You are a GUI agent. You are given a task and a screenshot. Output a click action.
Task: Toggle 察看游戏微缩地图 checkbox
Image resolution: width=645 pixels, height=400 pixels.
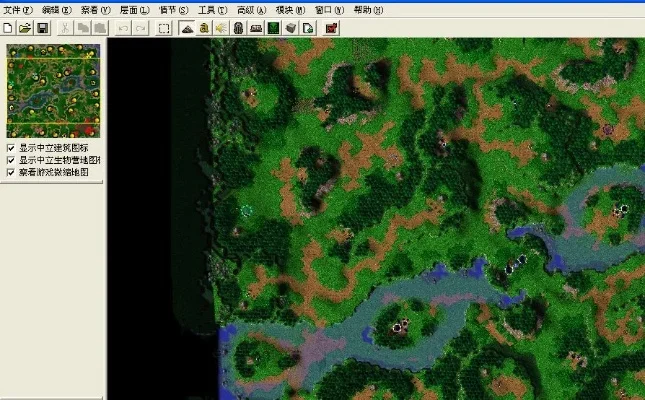11,172
